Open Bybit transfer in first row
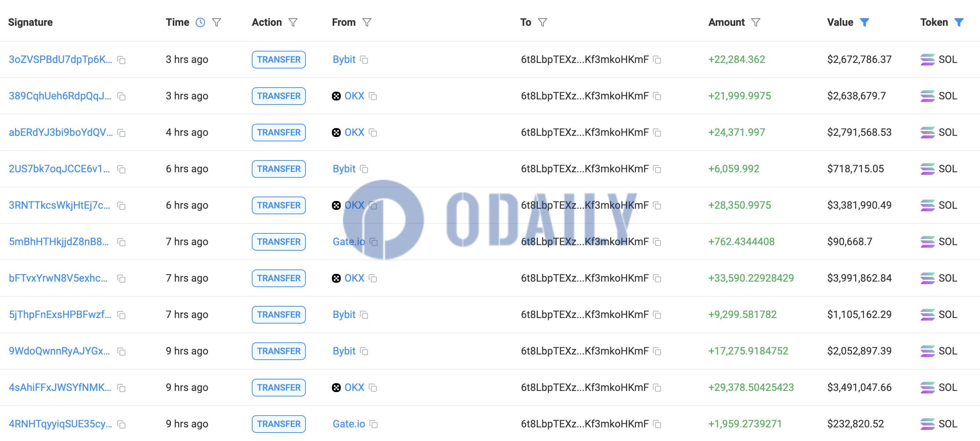The image size is (980, 441). coord(354,59)
